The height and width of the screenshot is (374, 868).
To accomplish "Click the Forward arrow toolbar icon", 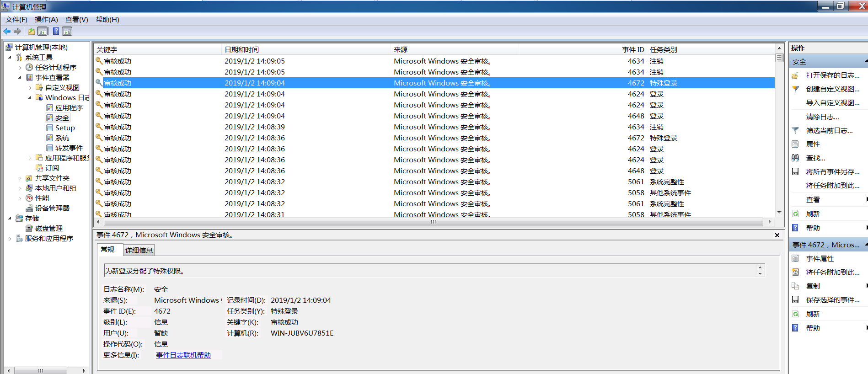I will pos(17,31).
